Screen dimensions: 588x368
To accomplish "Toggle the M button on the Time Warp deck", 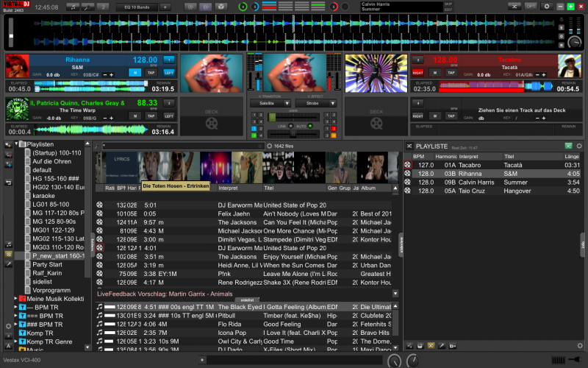I will pyautogui.click(x=135, y=116).
